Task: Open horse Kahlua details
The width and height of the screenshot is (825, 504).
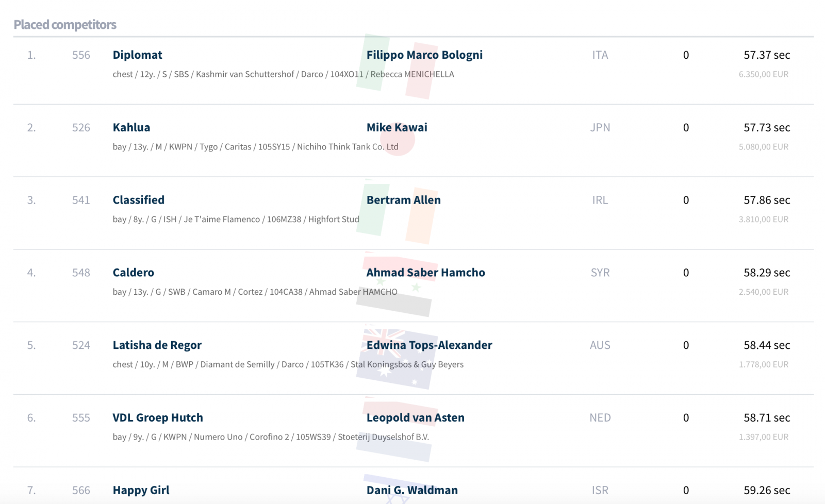Action: tap(131, 127)
